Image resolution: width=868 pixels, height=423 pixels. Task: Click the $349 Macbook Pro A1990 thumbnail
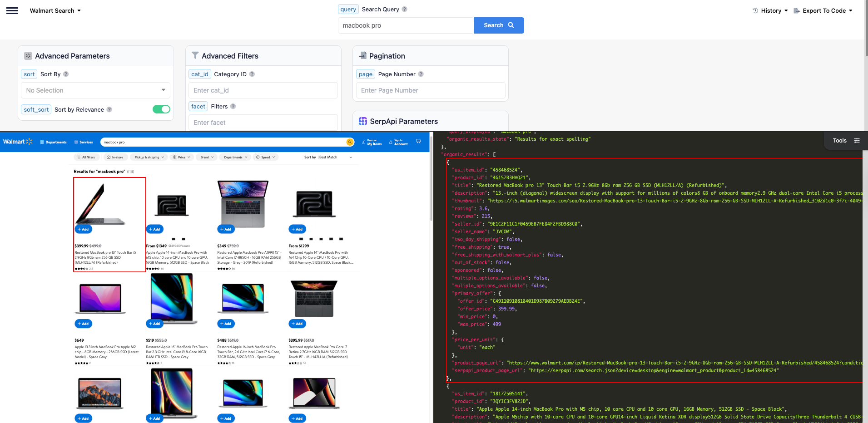tap(243, 203)
